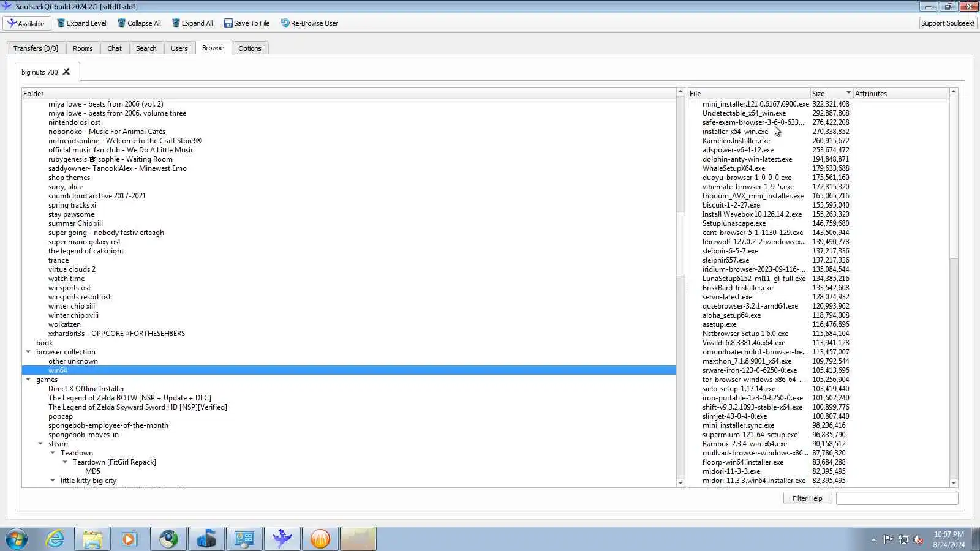Viewport: 980px width, 551px height.
Task: Select file 'dolphin-anty-win-latest.exe'
Action: click(747, 159)
